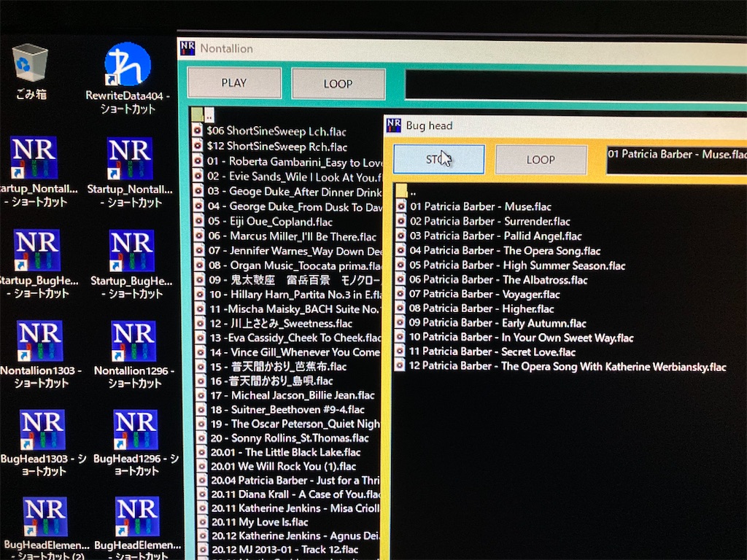Image resolution: width=747 pixels, height=560 pixels.
Task: Click file icon beside 05 - Eiji Oue_Copland.flac
Action: coord(198,221)
